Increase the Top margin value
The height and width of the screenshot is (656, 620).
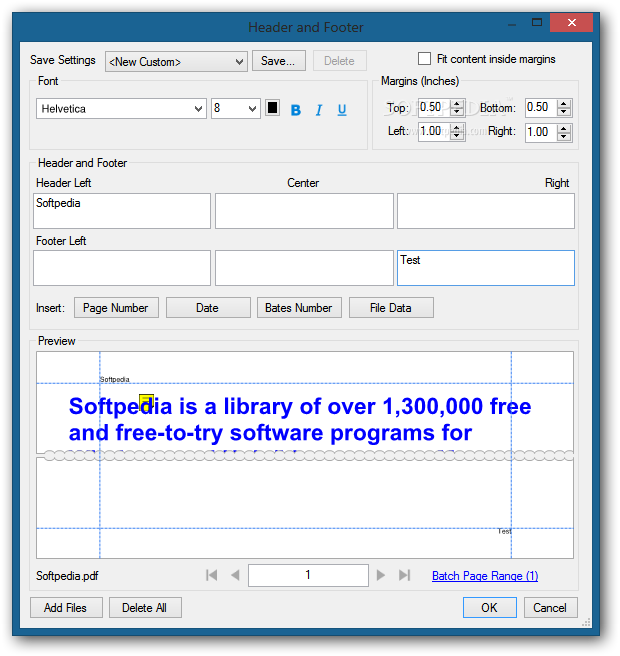(457, 104)
